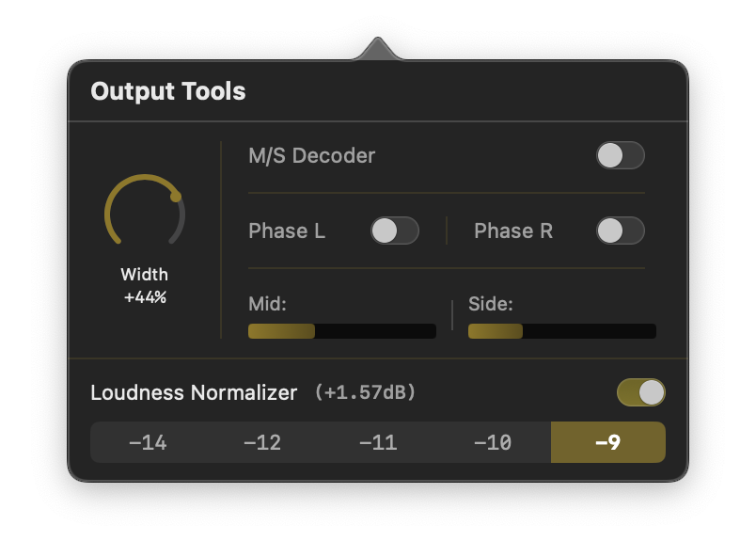756x557 pixels.
Task: Disable the Loudness Normalizer switch
Action: pos(640,392)
